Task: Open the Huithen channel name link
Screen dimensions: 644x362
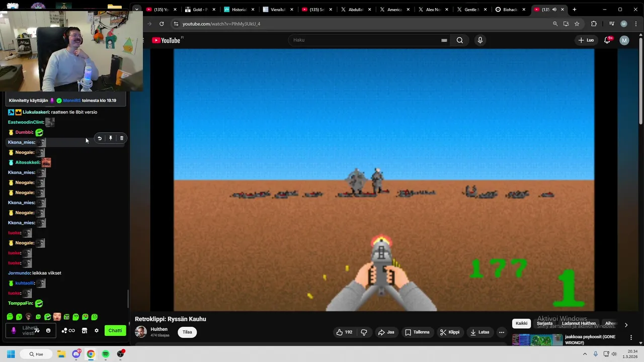Action: coord(159,329)
